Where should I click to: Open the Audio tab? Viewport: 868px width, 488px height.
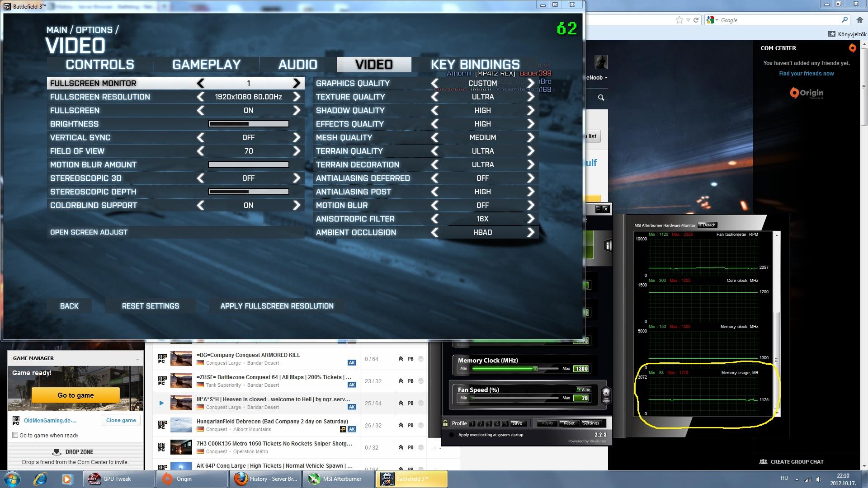pyautogui.click(x=298, y=65)
